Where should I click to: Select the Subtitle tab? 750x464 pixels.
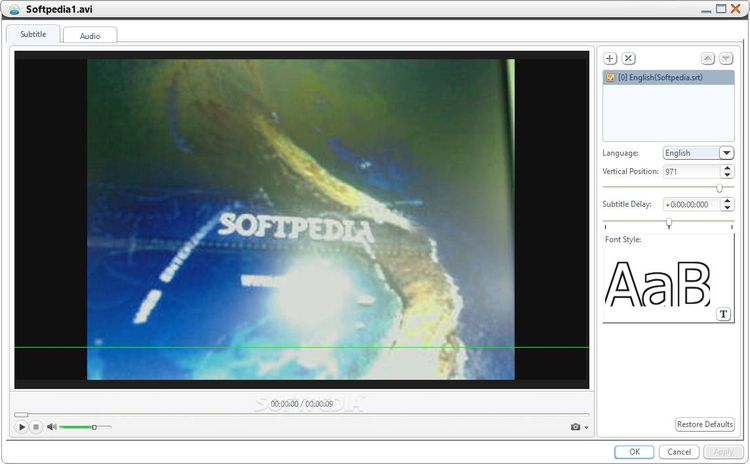(x=33, y=34)
